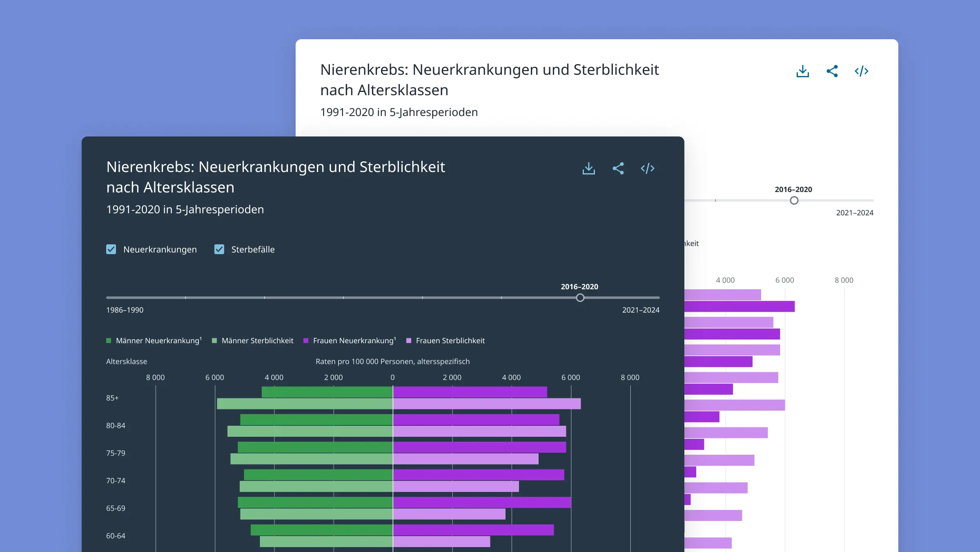Viewport: 980px width, 552px height.
Task: Click the 2016–2020 slider handle in dark card
Action: pyautogui.click(x=580, y=298)
